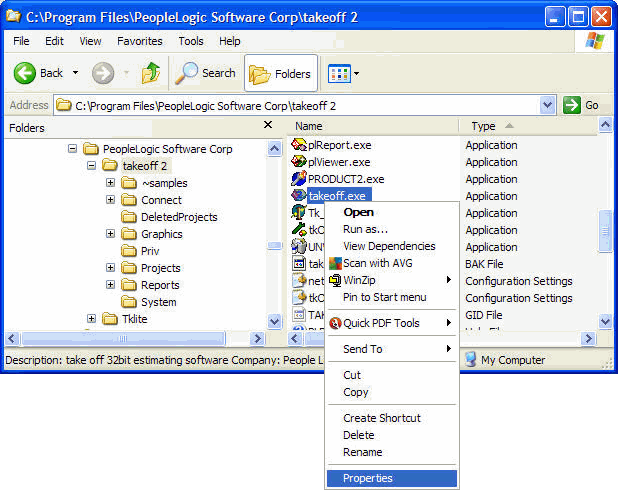Open the View menu
This screenshot has width=618, height=492.
tap(90, 41)
